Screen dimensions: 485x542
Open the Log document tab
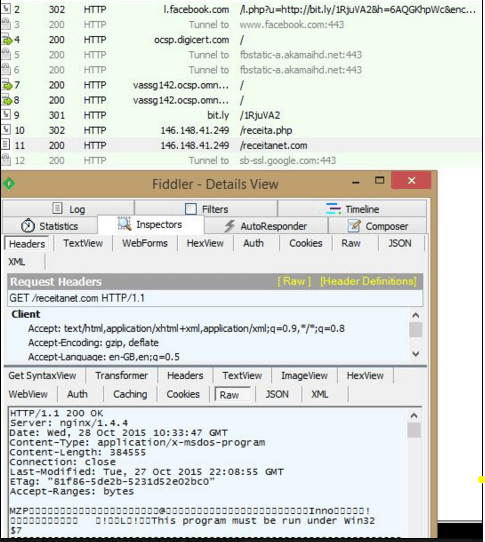(x=68, y=209)
